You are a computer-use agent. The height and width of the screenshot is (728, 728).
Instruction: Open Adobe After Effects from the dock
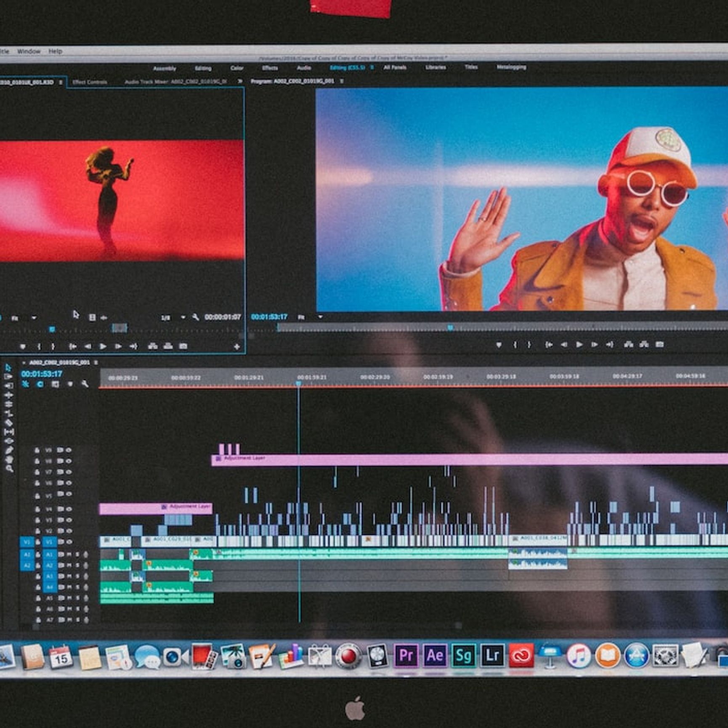click(x=435, y=656)
